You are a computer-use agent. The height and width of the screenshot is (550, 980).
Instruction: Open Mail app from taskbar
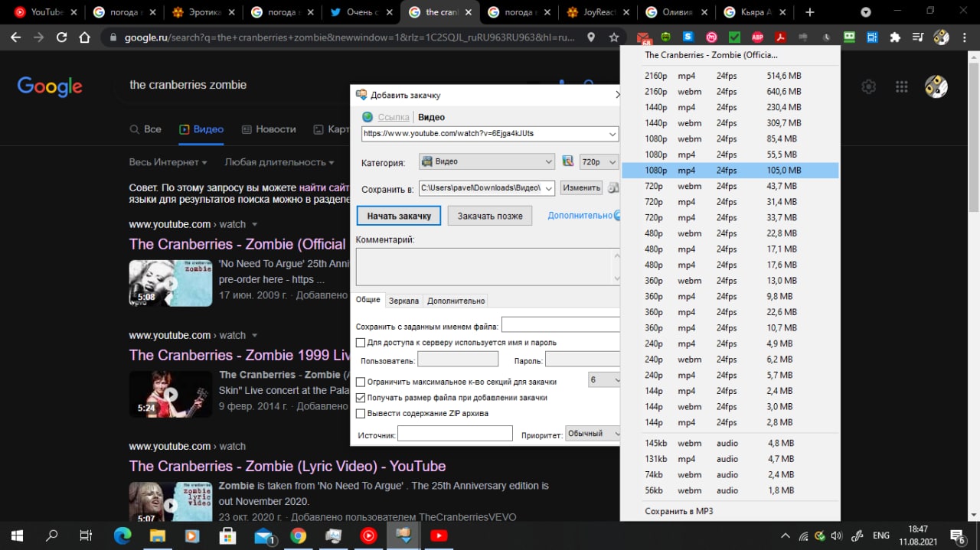point(263,535)
